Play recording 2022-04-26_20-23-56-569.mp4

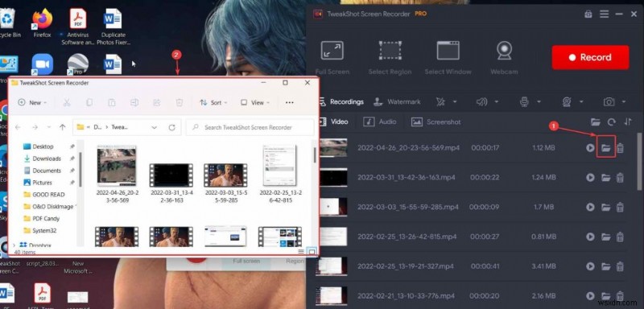590,148
